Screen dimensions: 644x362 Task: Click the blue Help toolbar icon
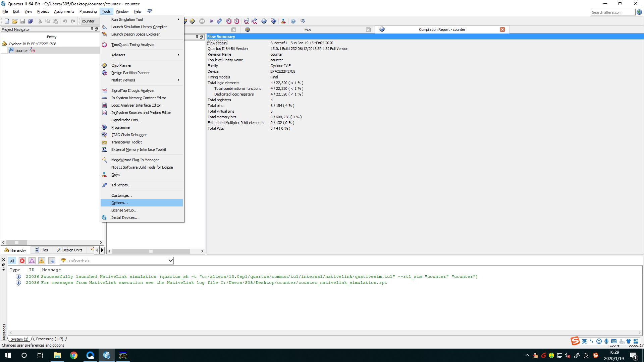coord(293,21)
